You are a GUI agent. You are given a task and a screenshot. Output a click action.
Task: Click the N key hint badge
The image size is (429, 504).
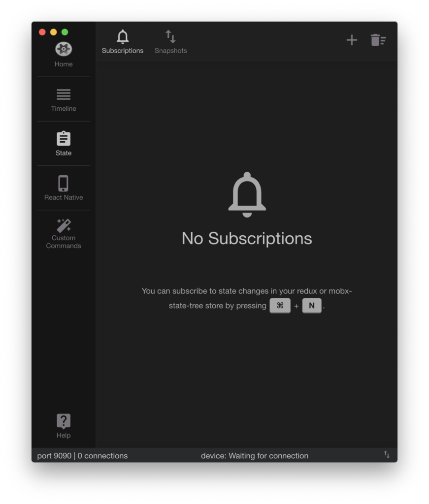pyautogui.click(x=312, y=305)
